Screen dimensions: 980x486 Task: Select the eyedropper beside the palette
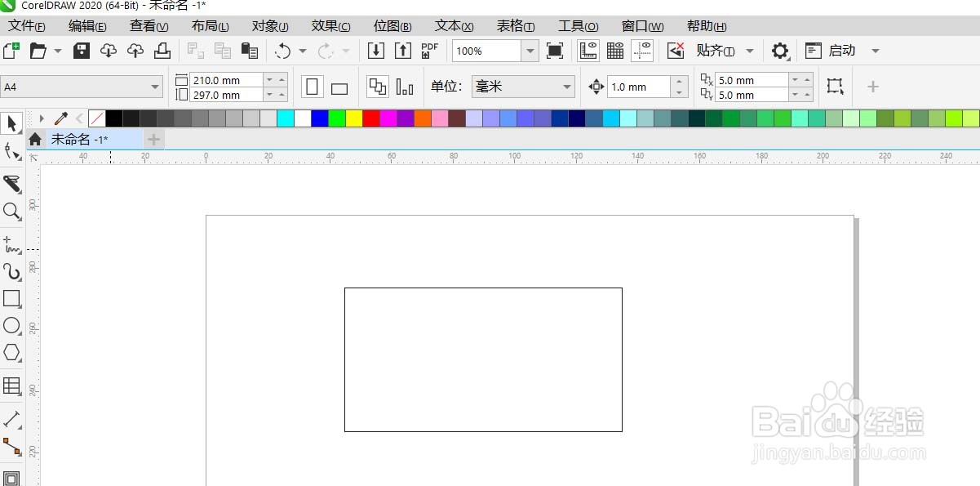tap(60, 118)
